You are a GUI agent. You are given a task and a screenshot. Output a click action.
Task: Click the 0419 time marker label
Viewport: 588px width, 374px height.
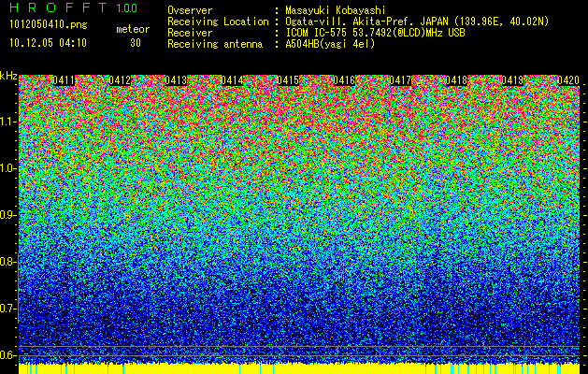pyautogui.click(x=512, y=80)
